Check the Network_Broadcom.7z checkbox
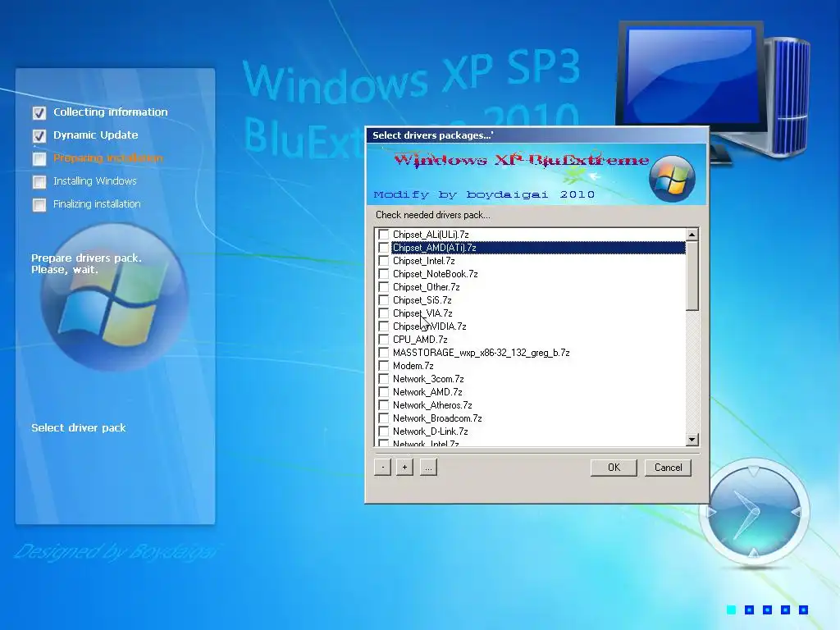Image resolution: width=840 pixels, height=630 pixels. tap(384, 418)
